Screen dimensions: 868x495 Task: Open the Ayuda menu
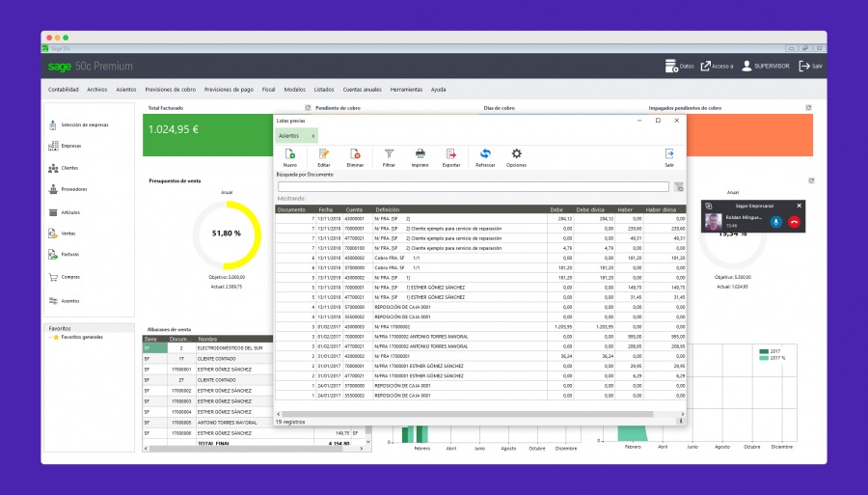click(439, 89)
